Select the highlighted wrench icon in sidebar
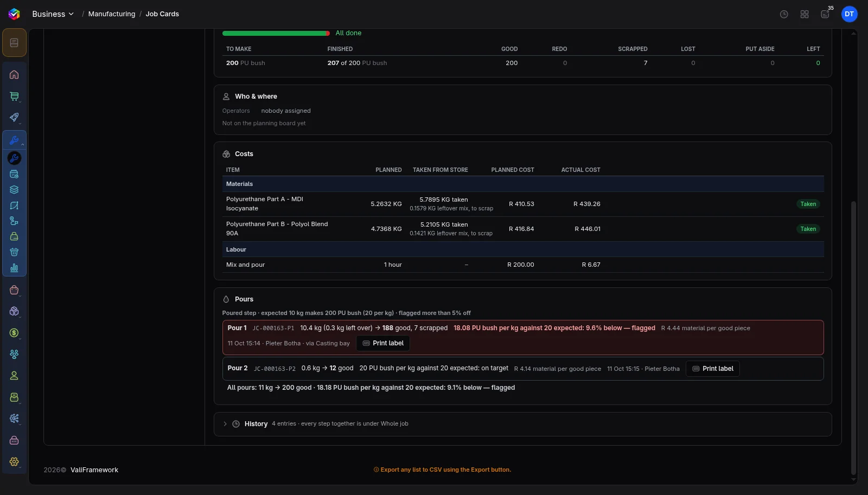Image resolution: width=868 pixels, height=495 pixels. pyautogui.click(x=14, y=158)
